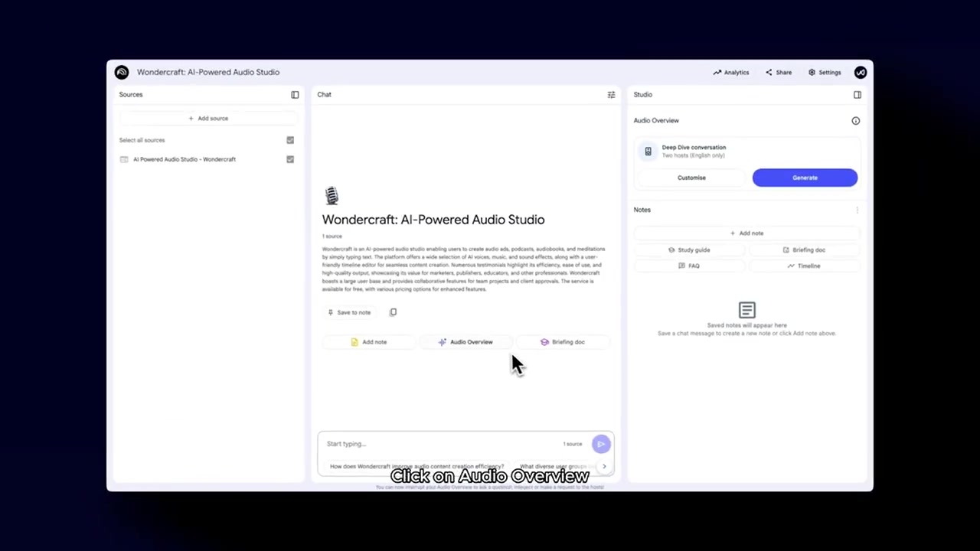Click the Briefing doc chip in the chat

(563, 342)
